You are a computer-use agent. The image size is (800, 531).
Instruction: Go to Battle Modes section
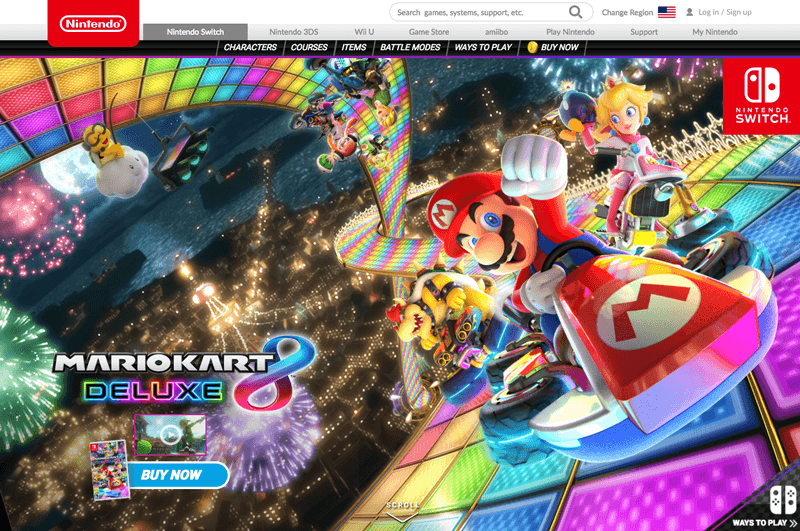(410, 47)
